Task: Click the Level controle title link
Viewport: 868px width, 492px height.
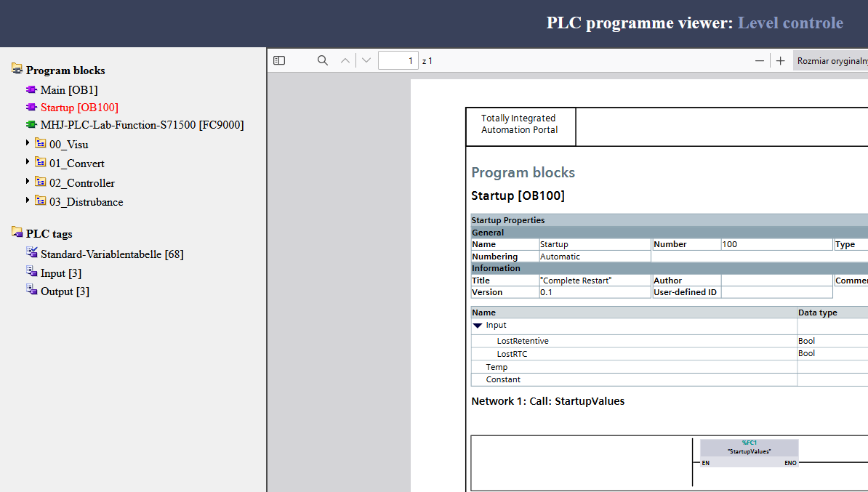Action: [x=790, y=23]
